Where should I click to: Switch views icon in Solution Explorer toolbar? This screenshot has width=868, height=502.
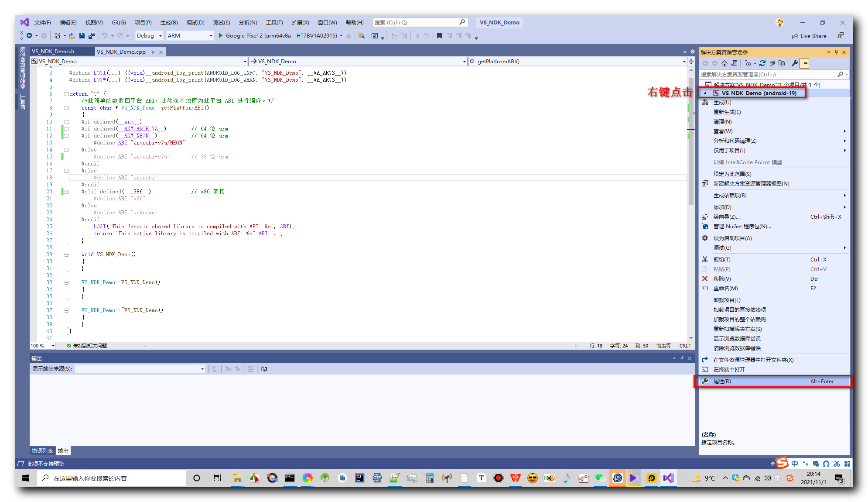(735, 63)
